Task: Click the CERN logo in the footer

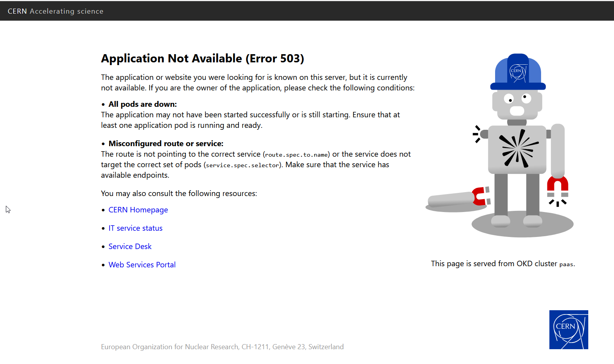Action: point(568,330)
